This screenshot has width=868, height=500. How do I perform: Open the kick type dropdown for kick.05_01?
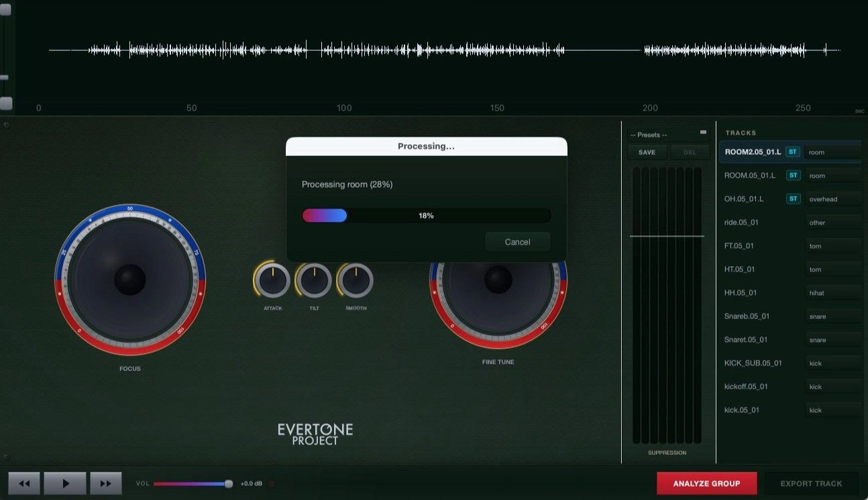click(833, 410)
